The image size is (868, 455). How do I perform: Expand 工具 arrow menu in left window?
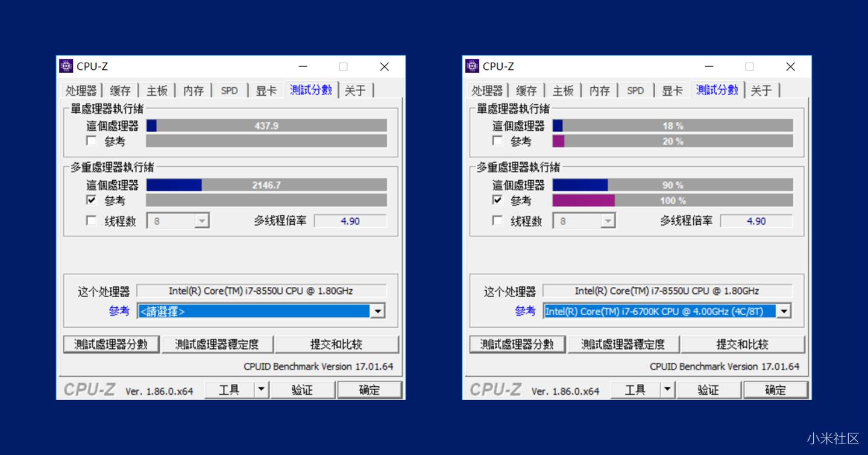click(x=261, y=390)
